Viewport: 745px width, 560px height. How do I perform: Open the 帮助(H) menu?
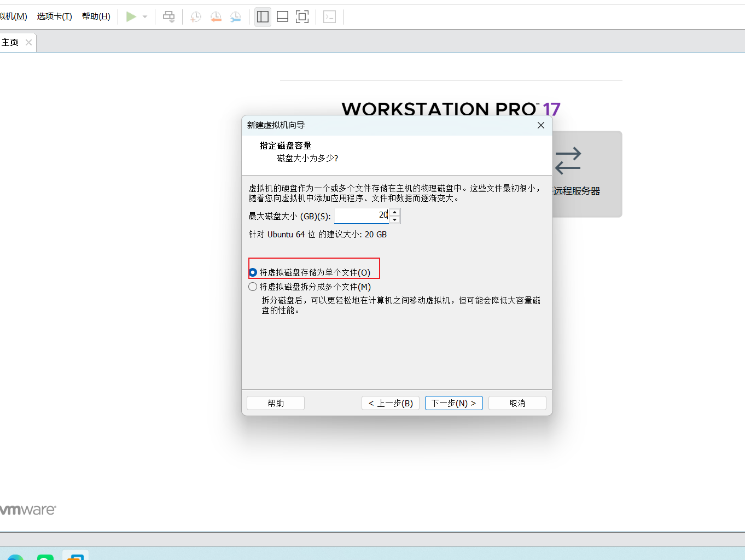coord(96,16)
